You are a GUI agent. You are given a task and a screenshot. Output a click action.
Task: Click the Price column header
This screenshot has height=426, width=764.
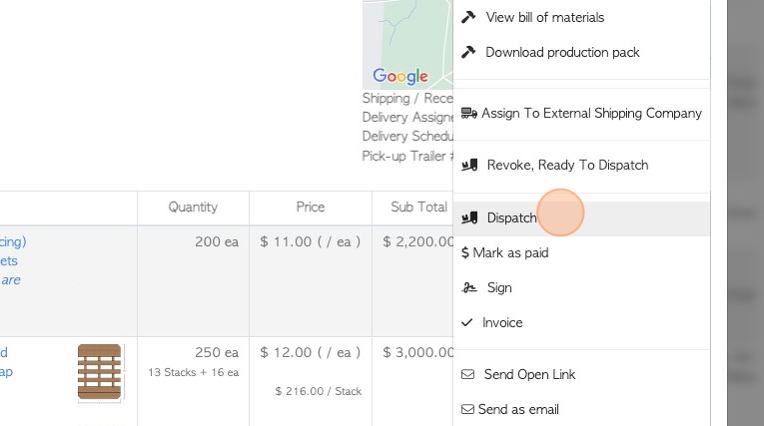pyautogui.click(x=310, y=207)
